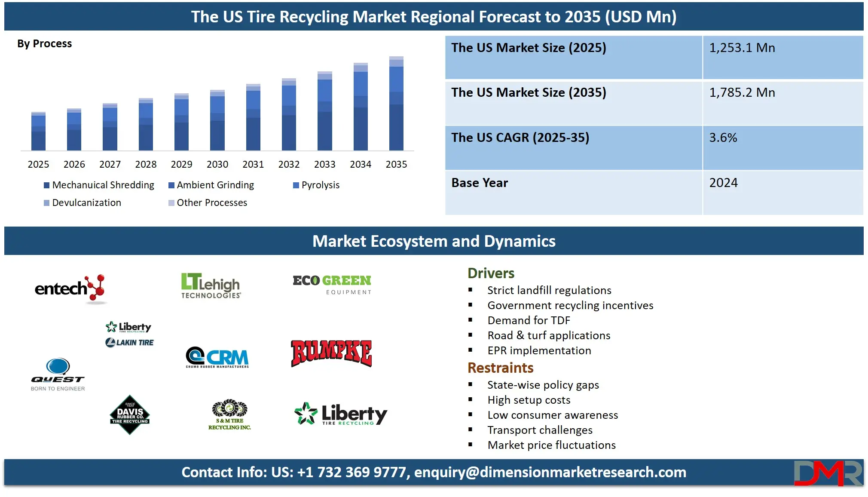Screen dimensions: 868x497
Task: Click the Eco Green Equipment logo
Action: coord(332,285)
